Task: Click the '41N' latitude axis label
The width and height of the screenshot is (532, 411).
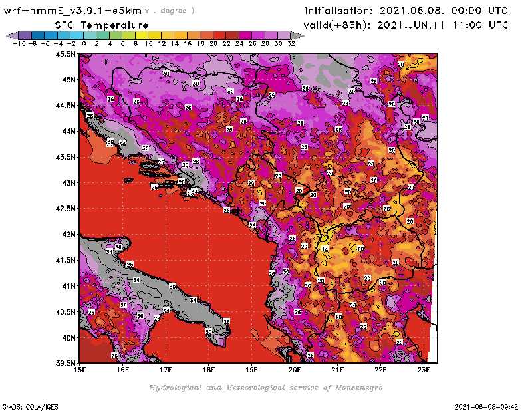Action: point(69,286)
